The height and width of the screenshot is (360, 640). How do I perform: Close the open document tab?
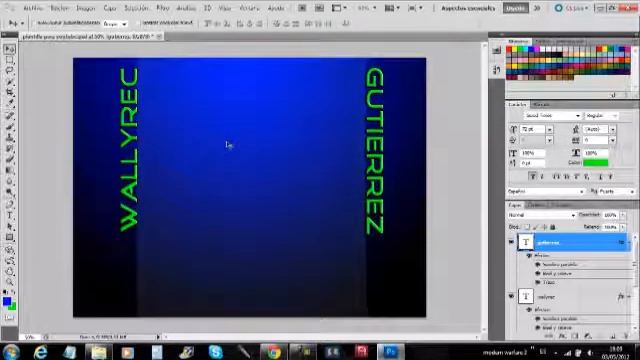159,36
